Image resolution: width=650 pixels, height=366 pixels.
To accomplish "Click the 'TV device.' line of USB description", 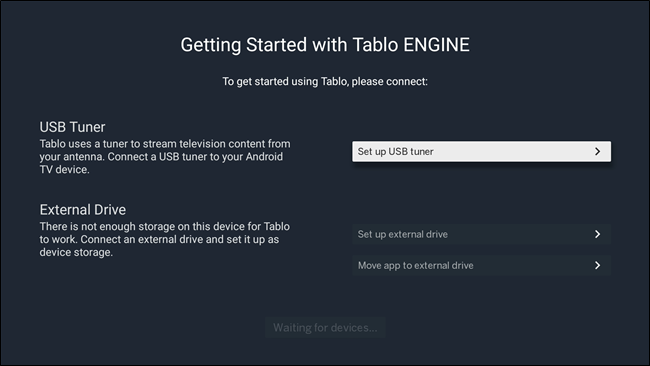I will pos(64,170).
